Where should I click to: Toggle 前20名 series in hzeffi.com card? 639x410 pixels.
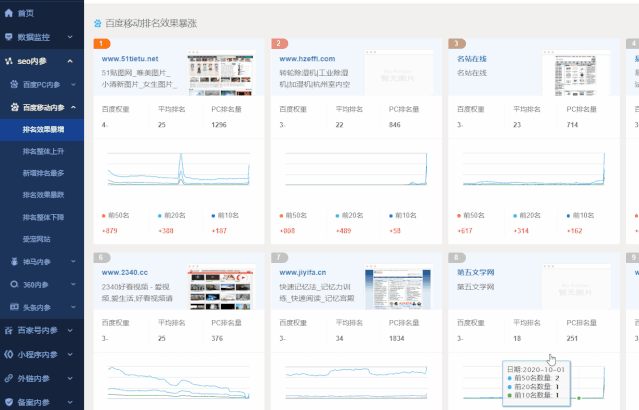pos(349,215)
